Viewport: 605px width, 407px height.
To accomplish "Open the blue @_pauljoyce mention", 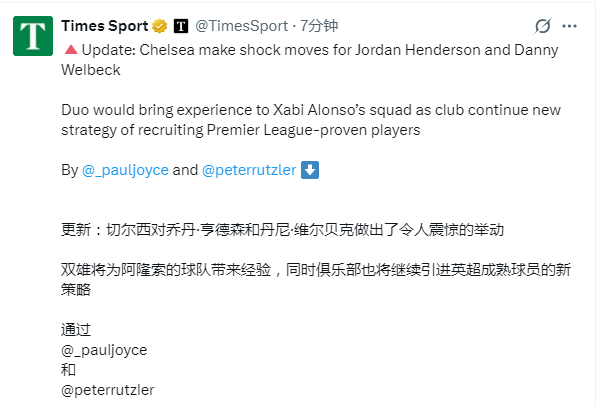I will tap(125, 170).
